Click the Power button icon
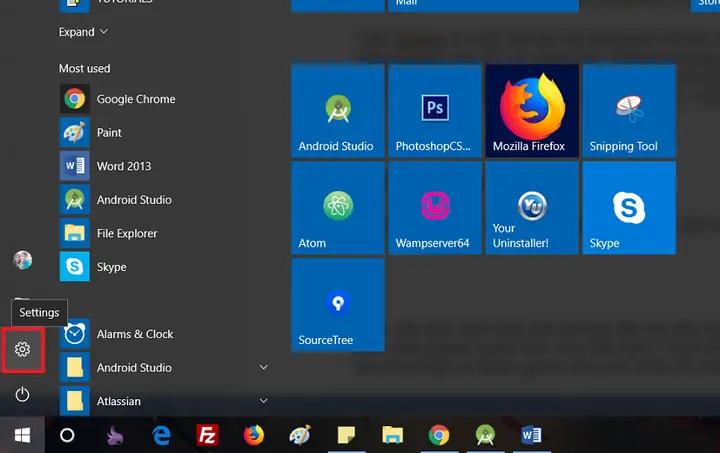 pyautogui.click(x=22, y=395)
